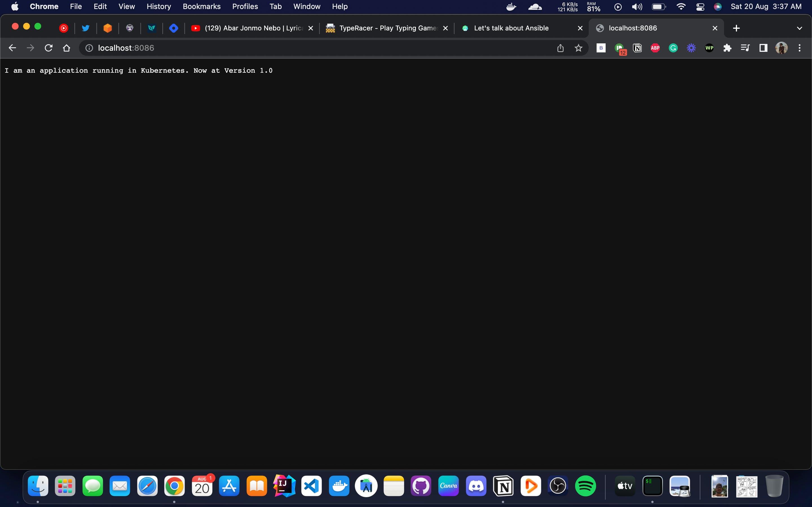Open the Notion extension in the toolbar
Screen dimensions: 812x507
click(x=637, y=48)
